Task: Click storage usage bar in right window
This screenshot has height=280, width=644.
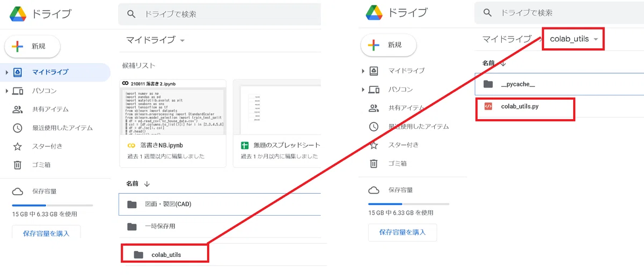Action: tap(408, 204)
